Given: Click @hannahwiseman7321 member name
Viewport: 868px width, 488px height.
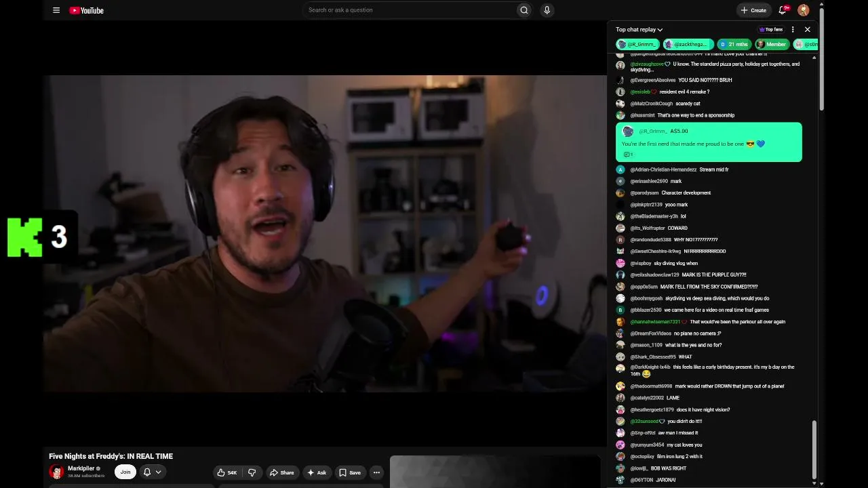Looking at the screenshot, I should tap(655, 322).
